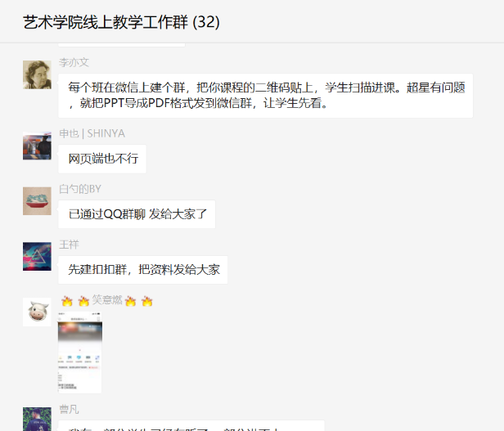504x431 pixels.
Task: Click 李亦文's portrait avatar
Action: click(x=37, y=75)
